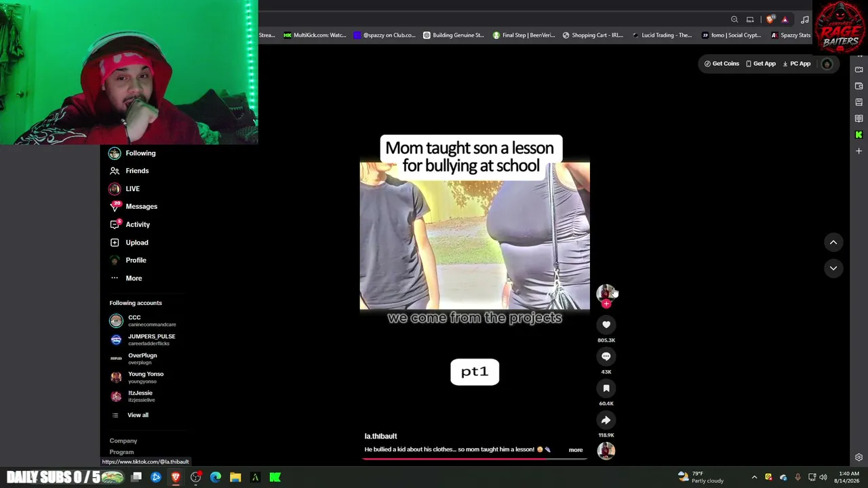Open the spinning sound disc thumbnail
This screenshot has height=488, width=868.
tap(606, 451)
